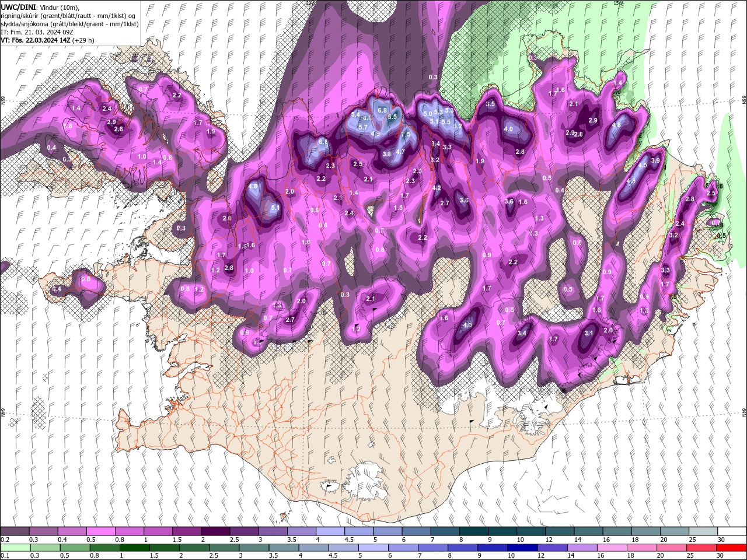747x560 pixels.
Task: Click the dark green 1 swatch in the rain legend
Action: coord(134,548)
